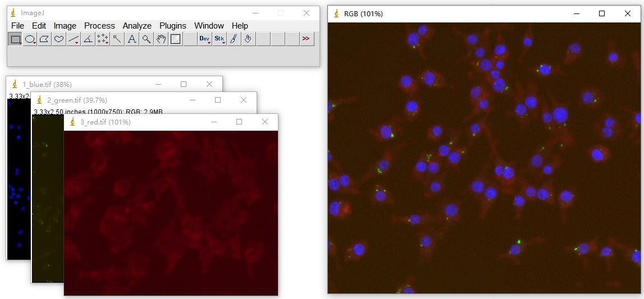Viewport: 644px width, 299px height.
Task: Select the Angle measurement tool
Action: [x=88, y=39]
